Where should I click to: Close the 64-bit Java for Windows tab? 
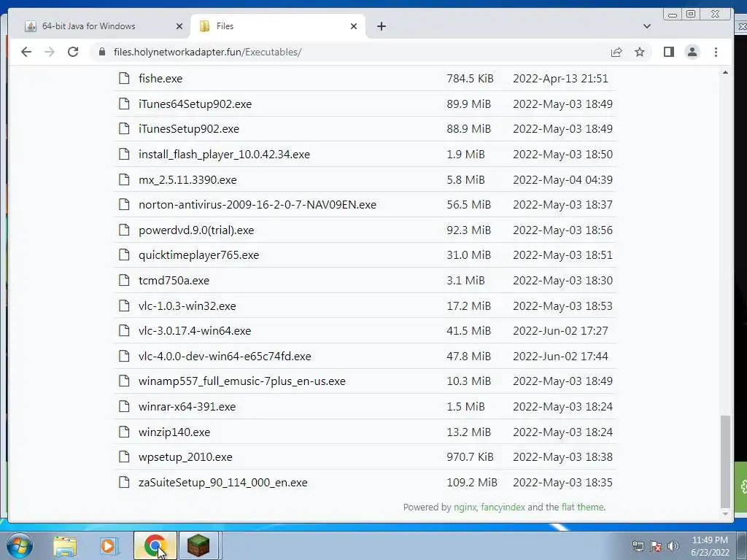[179, 26]
